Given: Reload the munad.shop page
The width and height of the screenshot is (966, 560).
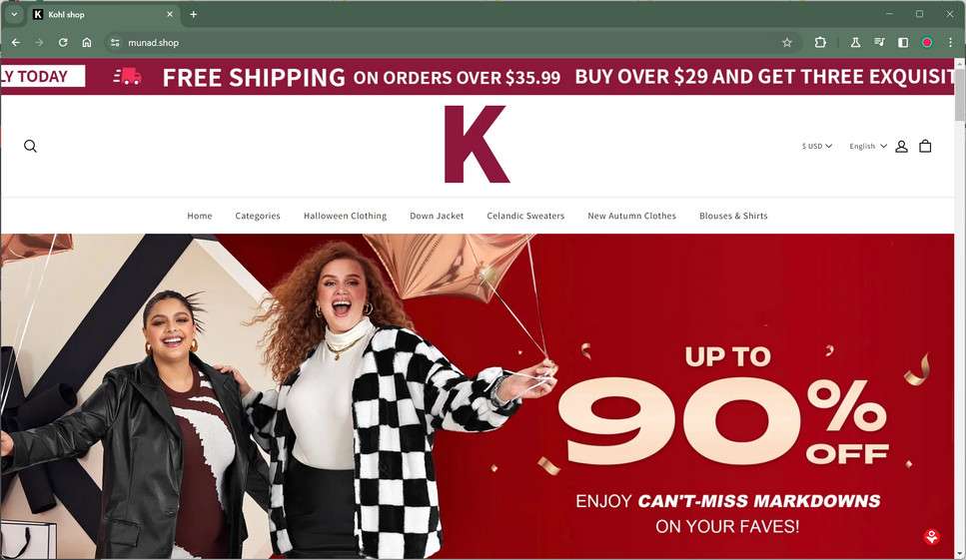Looking at the screenshot, I should pos(63,43).
